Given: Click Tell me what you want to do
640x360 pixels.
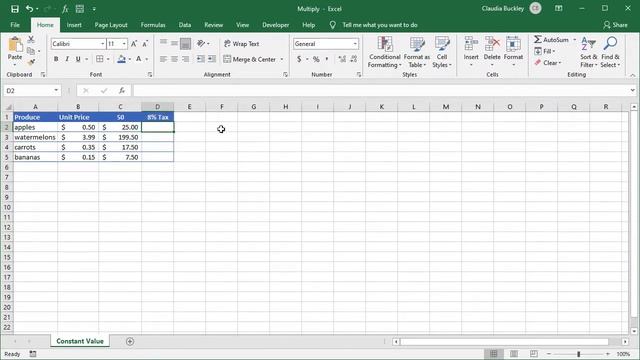Looking at the screenshot, I should [380, 25].
